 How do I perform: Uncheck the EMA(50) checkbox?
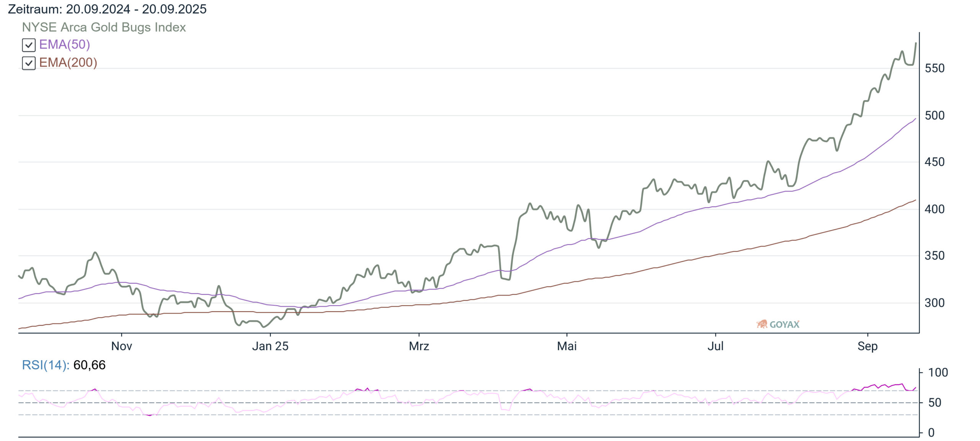point(29,45)
